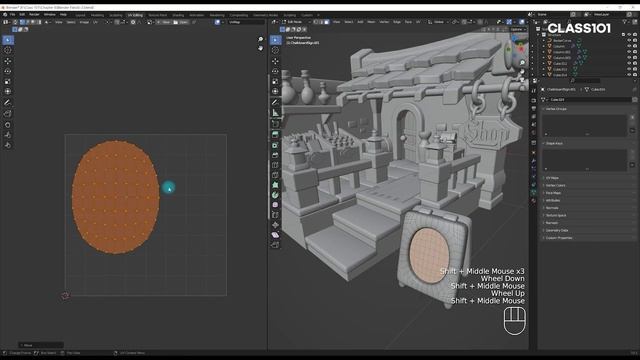Open the Options dropdown in 3D viewport

(518, 29)
